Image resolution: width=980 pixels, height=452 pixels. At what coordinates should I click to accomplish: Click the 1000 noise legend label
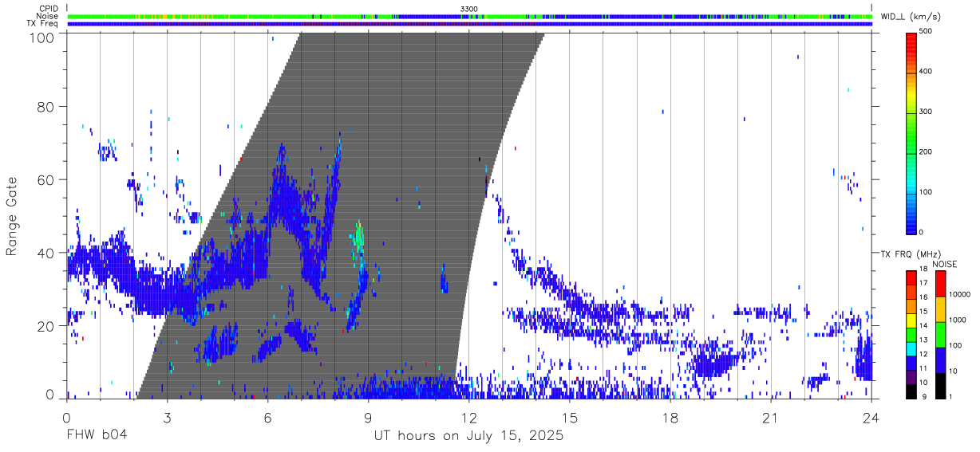[958, 321]
